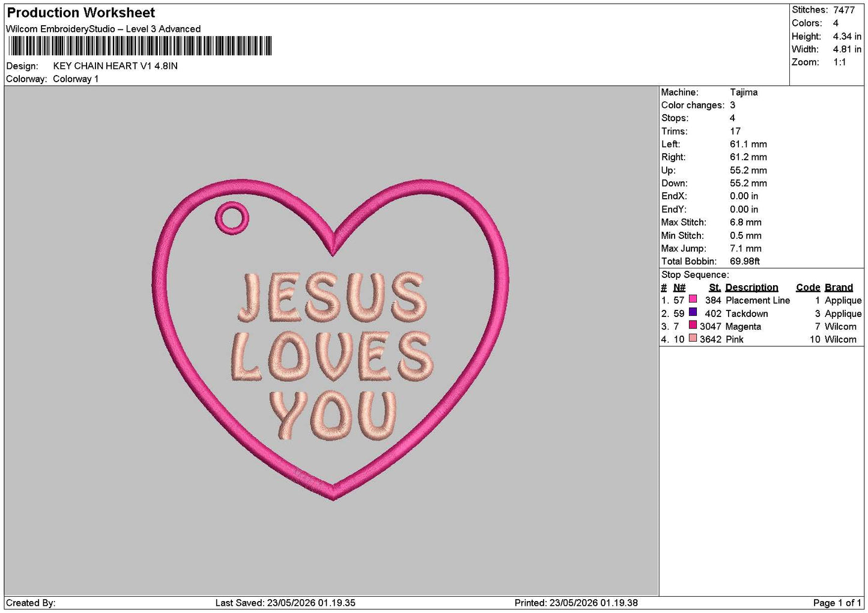Click the Stops value 4
The width and height of the screenshot is (868, 613).
[732, 118]
